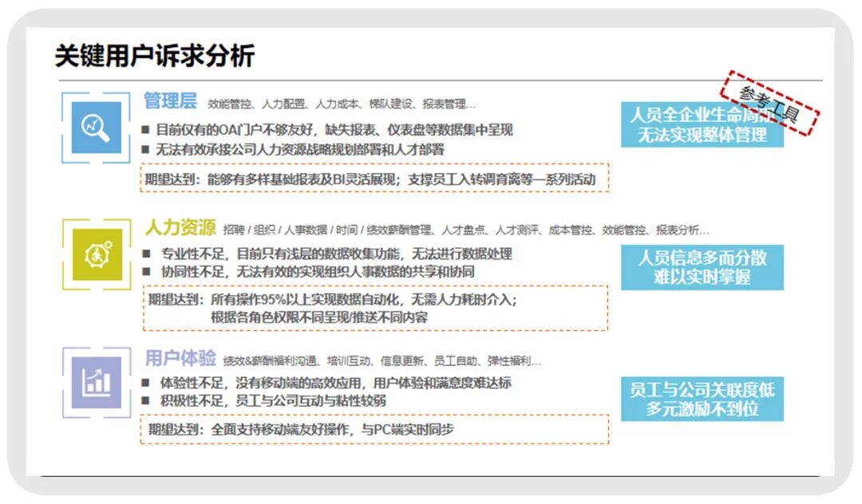Click the blue magnifier analysis icon

(x=97, y=128)
